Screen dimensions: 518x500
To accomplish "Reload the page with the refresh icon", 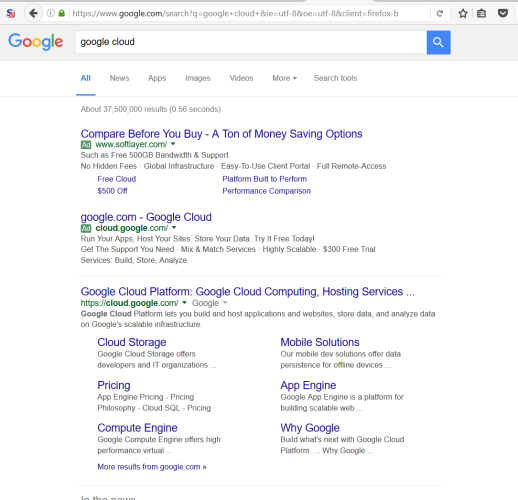I will click(x=440, y=13).
